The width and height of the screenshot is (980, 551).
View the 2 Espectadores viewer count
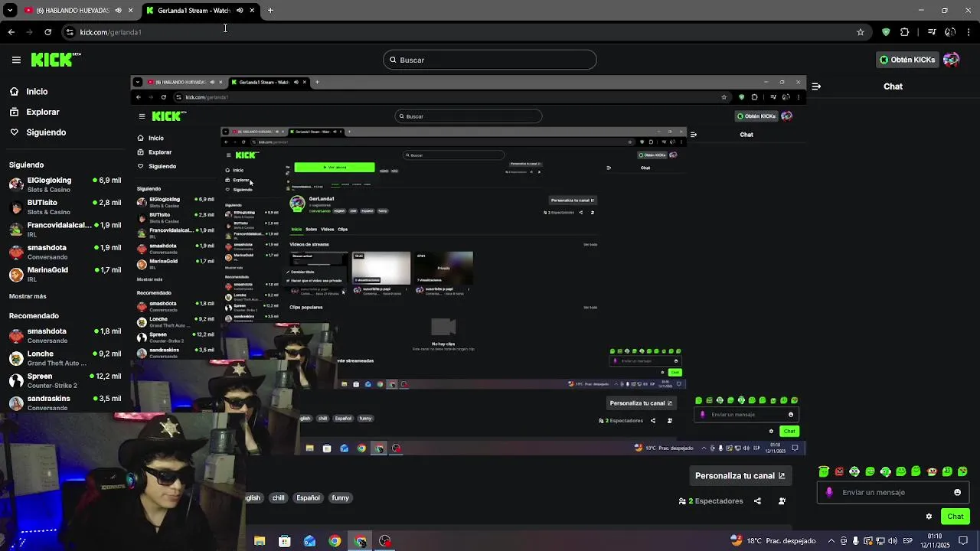(x=711, y=501)
